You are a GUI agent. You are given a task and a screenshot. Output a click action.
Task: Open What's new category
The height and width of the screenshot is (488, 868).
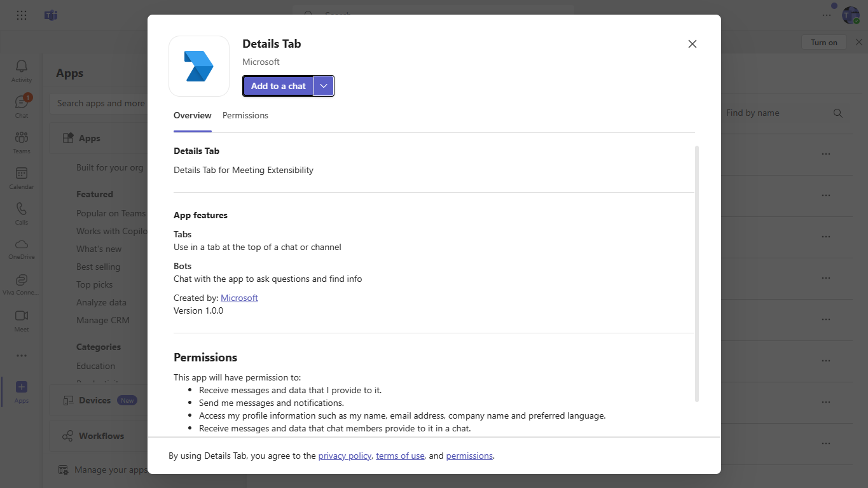pos(99,249)
